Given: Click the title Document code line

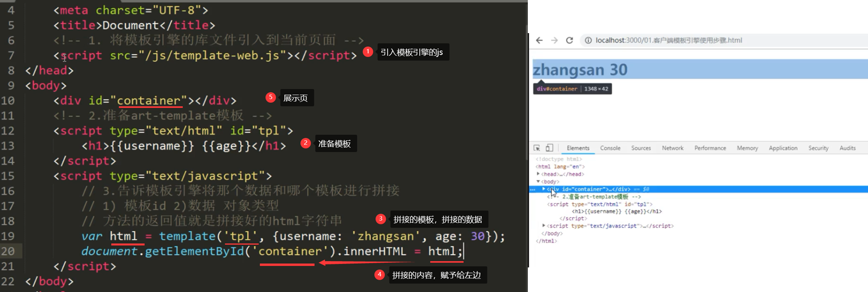Looking at the screenshot, I should pyautogui.click(x=134, y=25).
